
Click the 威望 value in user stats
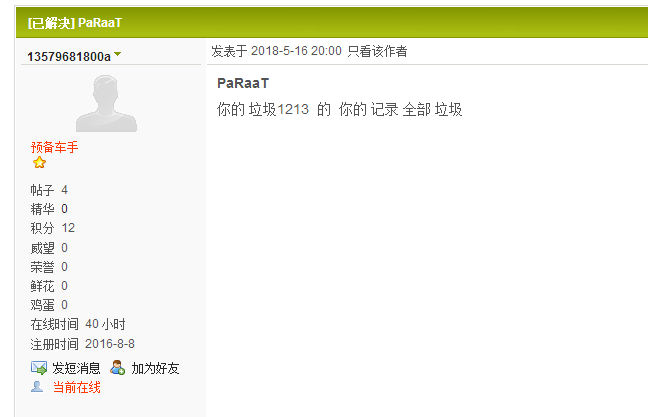point(64,247)
